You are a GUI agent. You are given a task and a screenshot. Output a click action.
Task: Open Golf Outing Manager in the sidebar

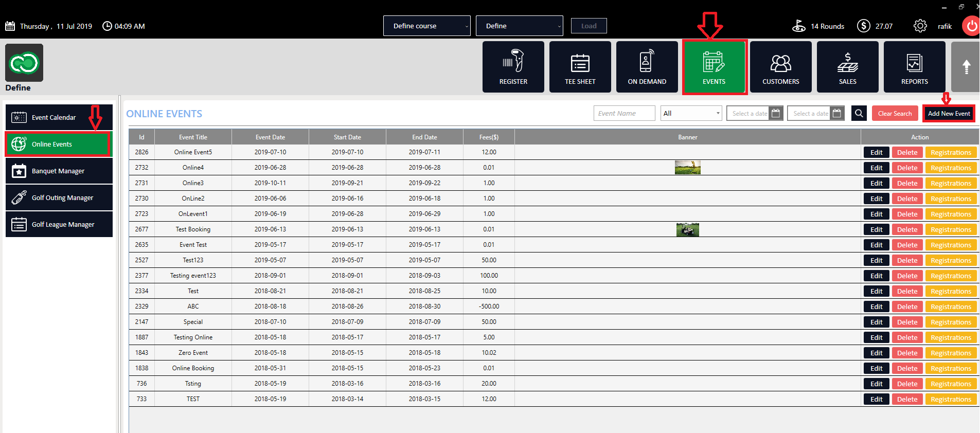pos(59,197)
